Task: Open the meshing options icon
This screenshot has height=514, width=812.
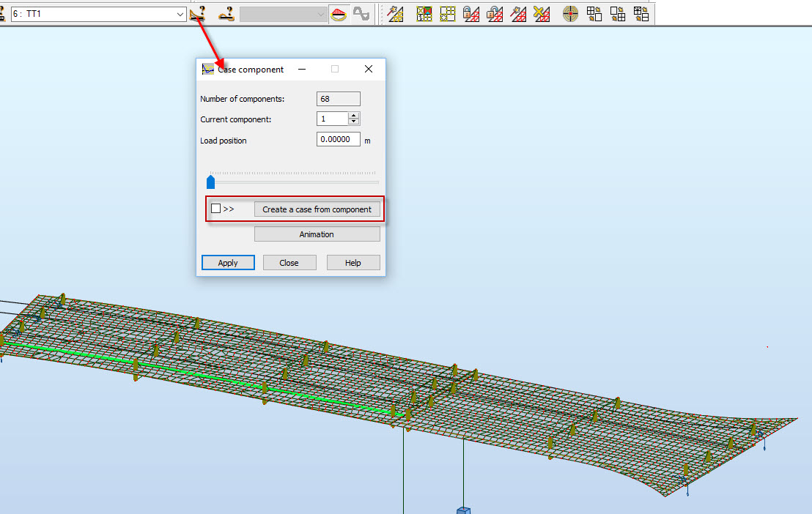Action: coord(424,13)
